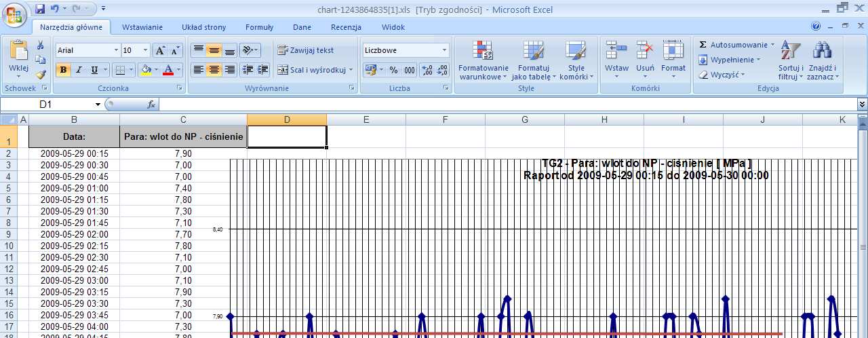Open Wypełnienie fill options
Image resolution: width=868 pixels, height=338 pixels.
[730, 60]
